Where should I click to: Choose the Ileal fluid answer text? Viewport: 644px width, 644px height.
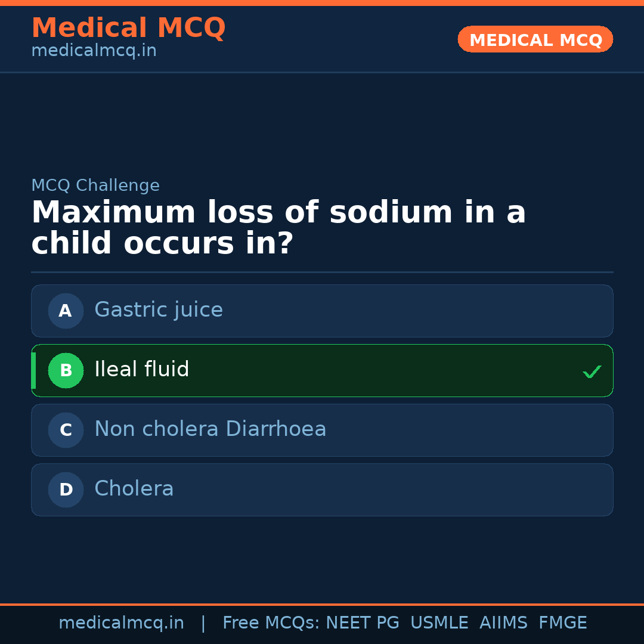[x=142, y=370]
